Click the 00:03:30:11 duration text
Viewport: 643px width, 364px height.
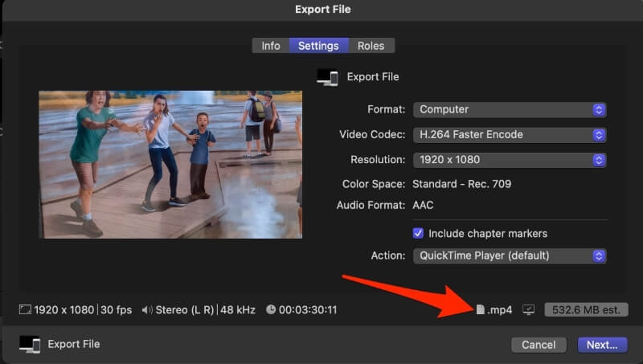tap(308, 310)
